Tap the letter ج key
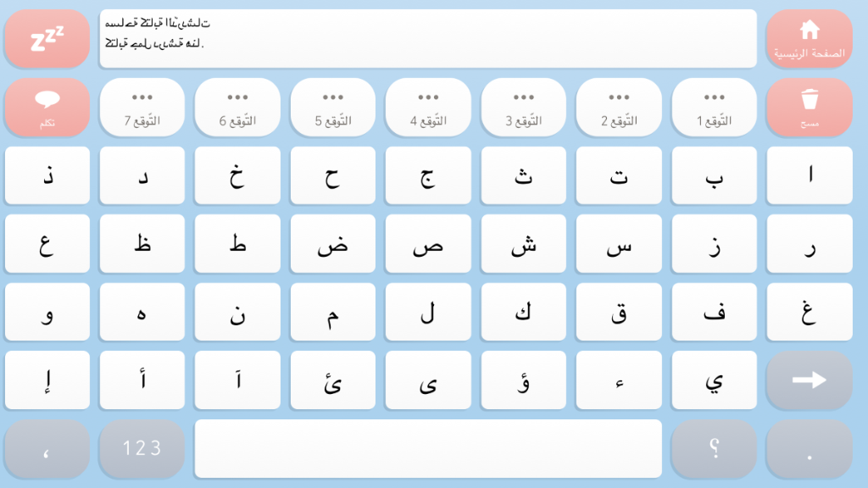The height and width of the screenshot is (488, 868). [428, 175]
